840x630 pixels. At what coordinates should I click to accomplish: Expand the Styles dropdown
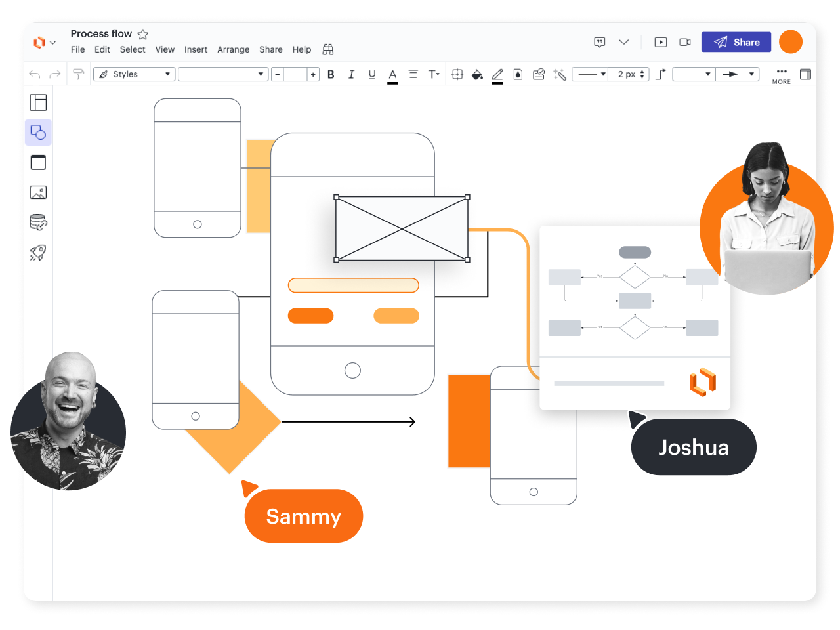click(x=135, y=74)
